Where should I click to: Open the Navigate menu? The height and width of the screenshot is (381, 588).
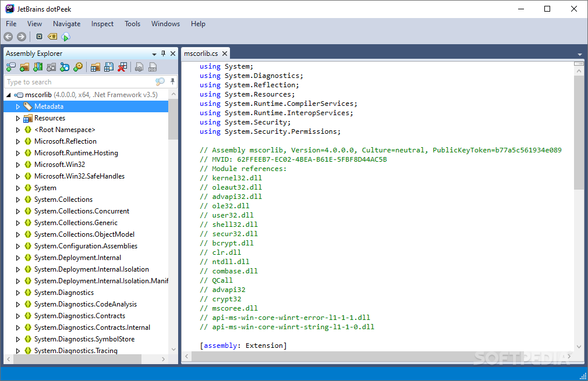click(x=67, y=24)
